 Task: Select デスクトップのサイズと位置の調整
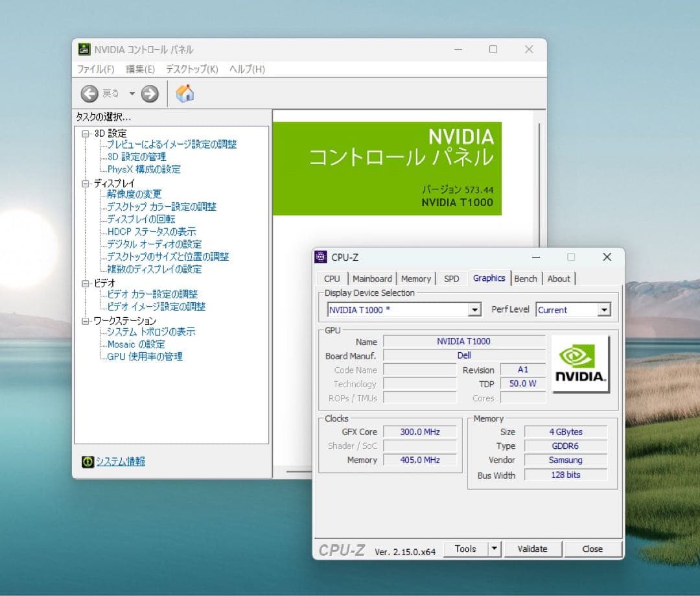point(168,257)
